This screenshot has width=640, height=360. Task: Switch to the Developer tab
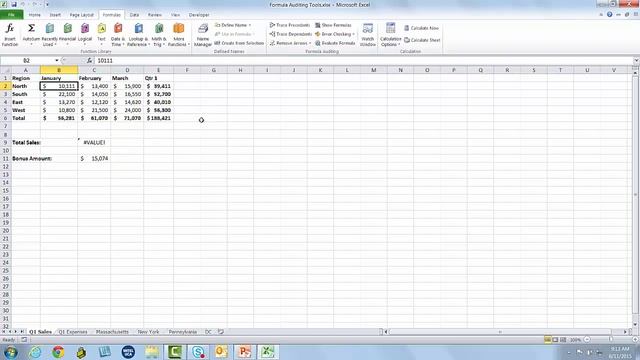[199, 15]
